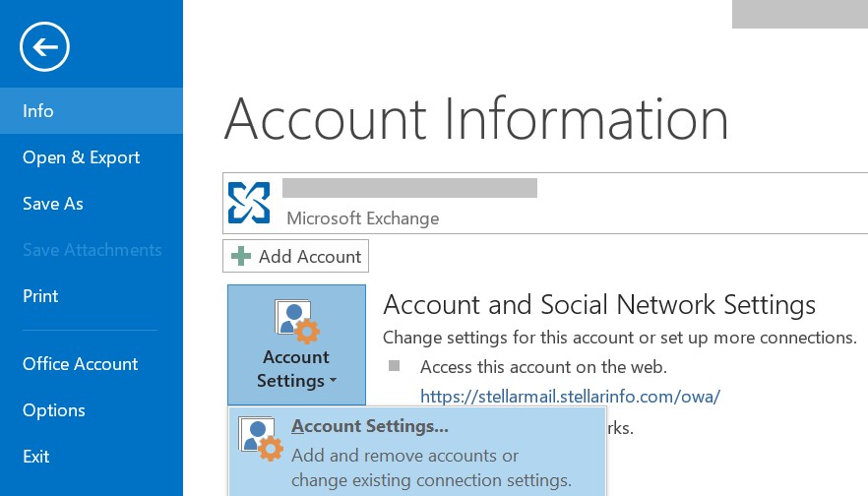Select Print in the left sidebar
This screenshot has width=868, height=496.
40,296
